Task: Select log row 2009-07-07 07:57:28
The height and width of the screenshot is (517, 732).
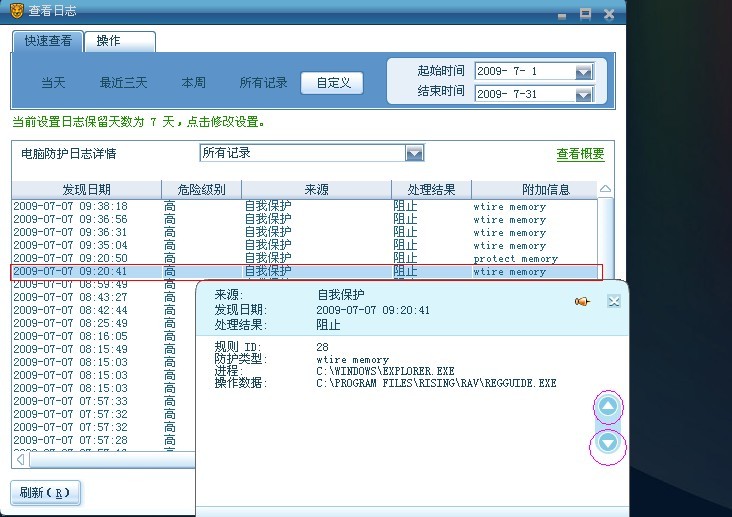Action: 104,440
